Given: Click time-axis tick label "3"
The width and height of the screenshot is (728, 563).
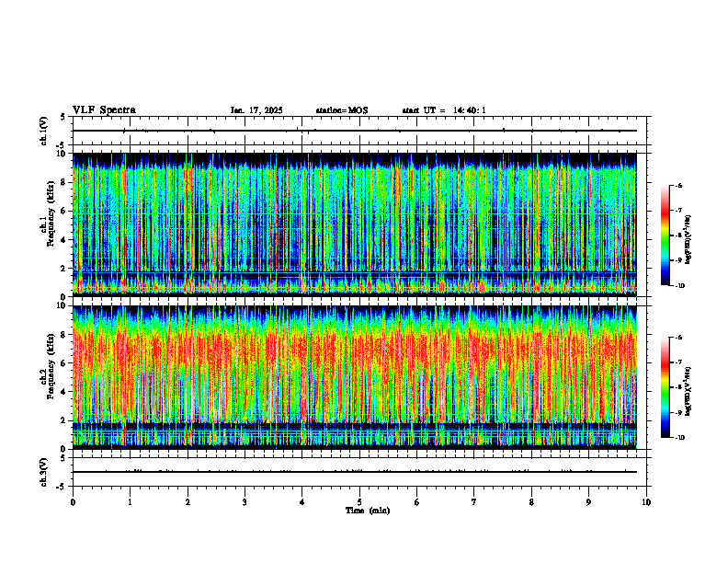Looking at the screenshot, I should coord(245,502).
